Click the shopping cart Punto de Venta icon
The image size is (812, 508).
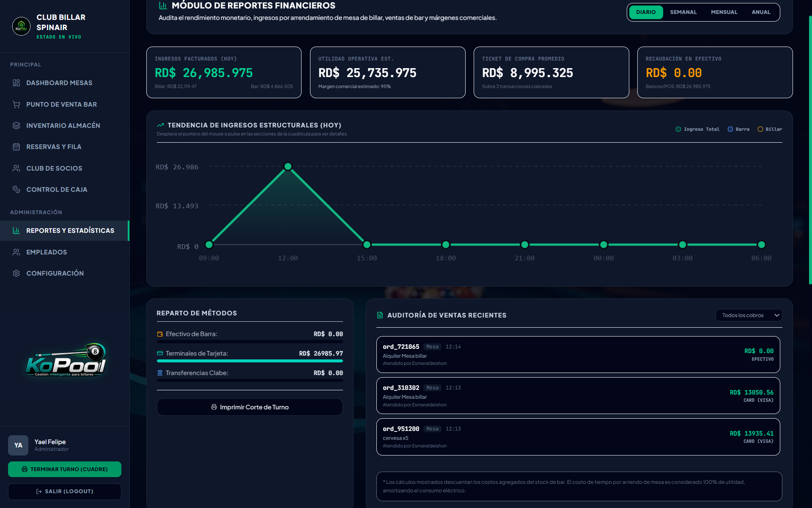(16, 104)
